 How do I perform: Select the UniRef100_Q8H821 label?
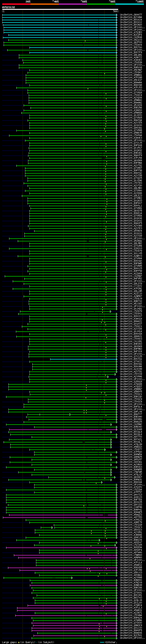131,337
